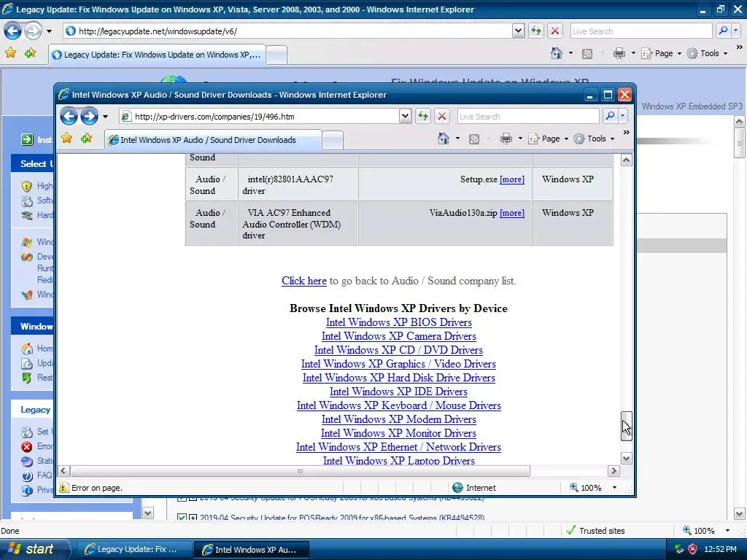The height and width of the screenshot is (560, 747).
Task: Open Intel Windows XP Ethernet / Network Drivers
Action: 398,447
